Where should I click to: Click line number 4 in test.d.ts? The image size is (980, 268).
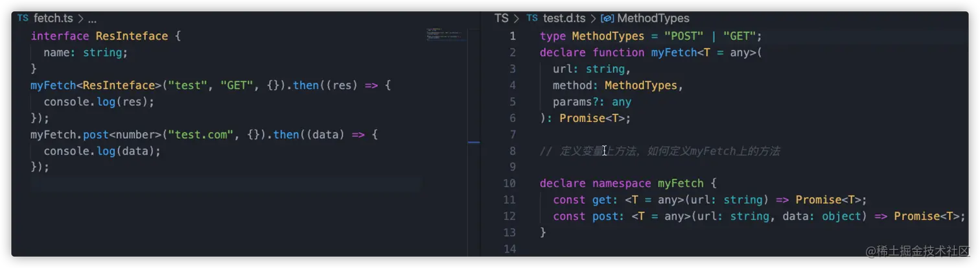click(513, 86)
